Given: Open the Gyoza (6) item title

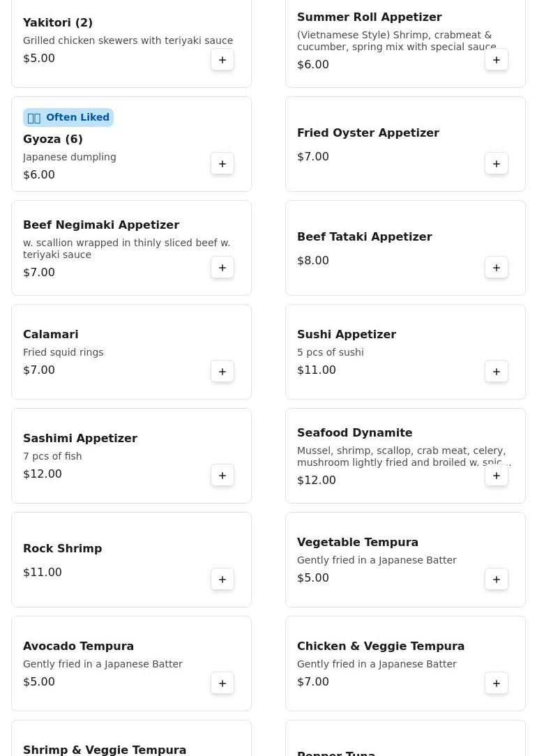Looking at the screenshot, I should (53, 139).
